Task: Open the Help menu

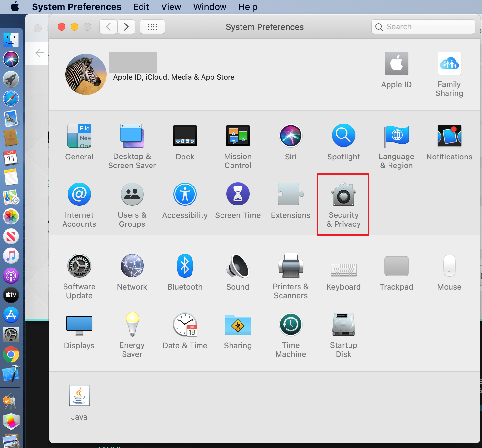Action: pos(248,7)
